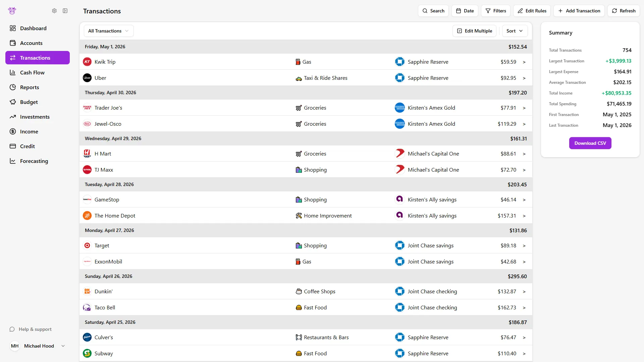Click the Kwik Trip merchant logo

pyautogui.click(x=87, y=62)
